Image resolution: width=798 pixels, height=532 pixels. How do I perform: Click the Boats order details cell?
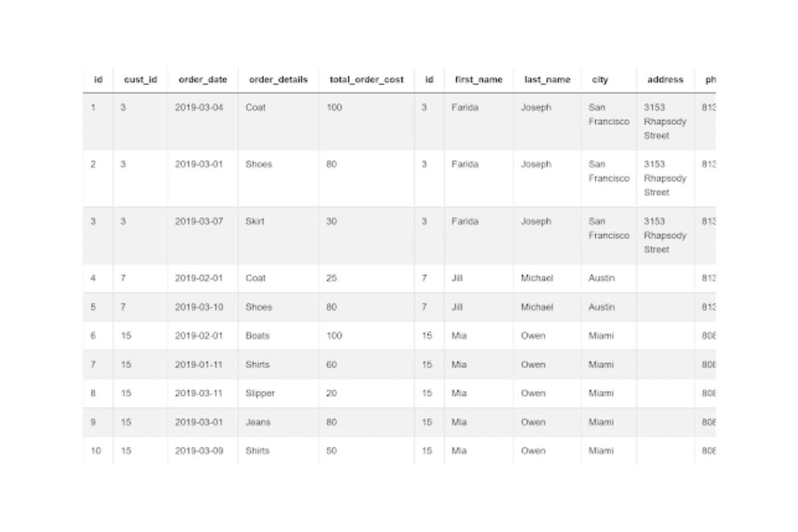tap(257, 336)
